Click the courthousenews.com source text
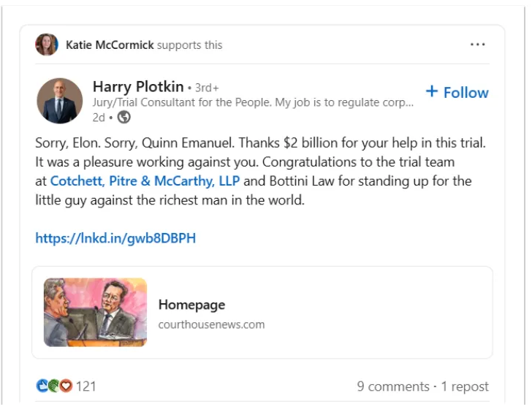The image size is (532, 412). coord(211,324)
